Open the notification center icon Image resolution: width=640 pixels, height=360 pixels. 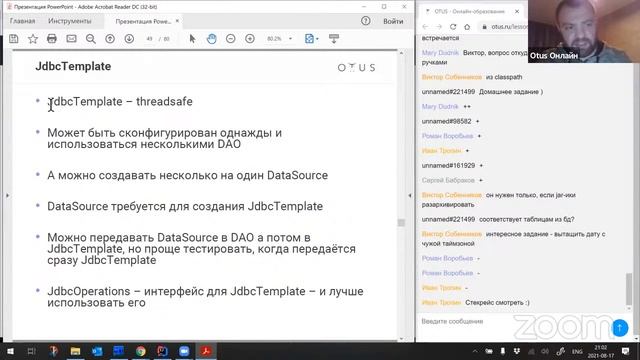625,351
